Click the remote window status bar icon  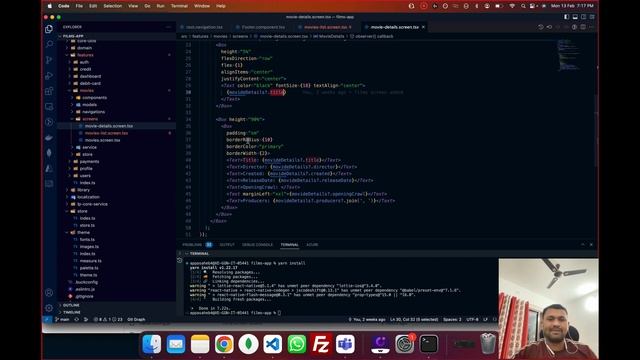(x=47, y=320)
